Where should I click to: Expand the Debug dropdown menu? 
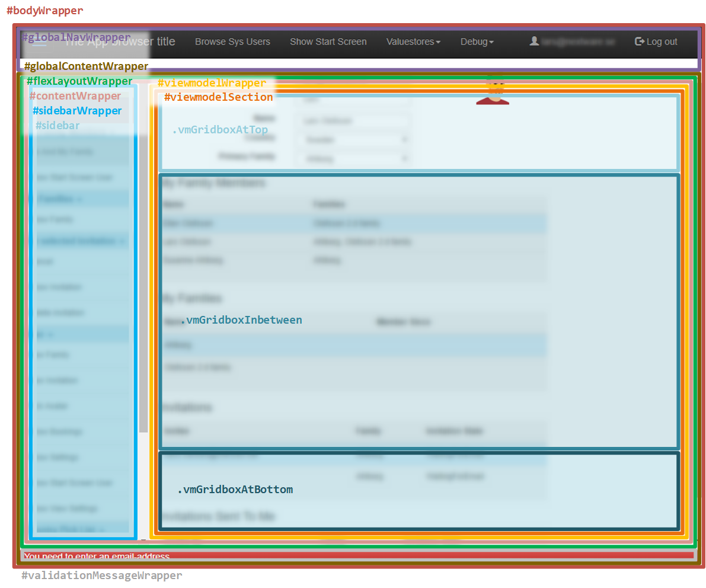(x=477, y=42)
